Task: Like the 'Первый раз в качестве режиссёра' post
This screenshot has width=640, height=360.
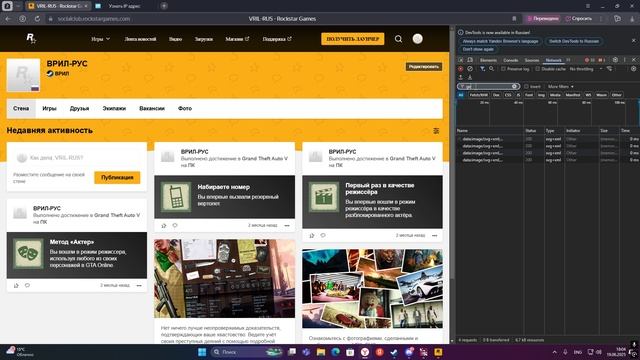Action: [x=312, y=236]
